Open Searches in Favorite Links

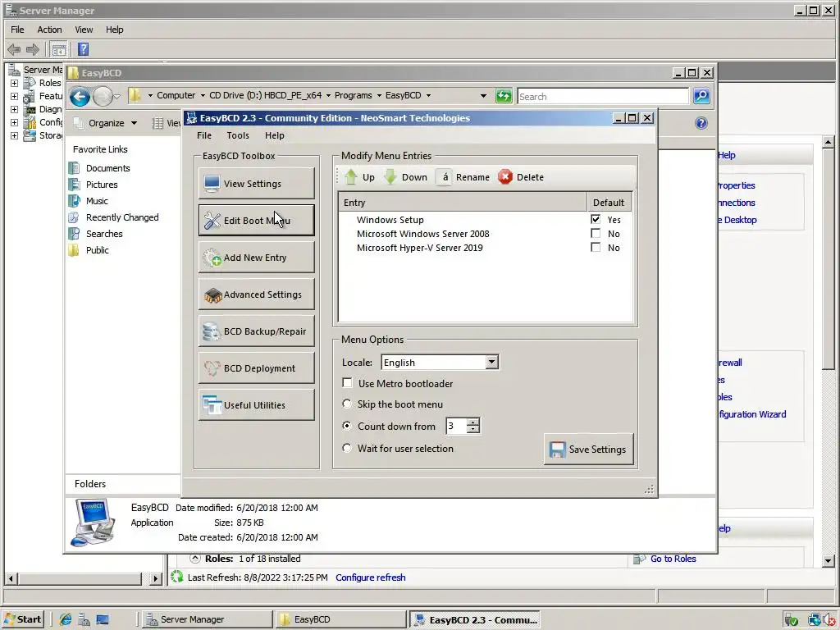tap(104, 234)
